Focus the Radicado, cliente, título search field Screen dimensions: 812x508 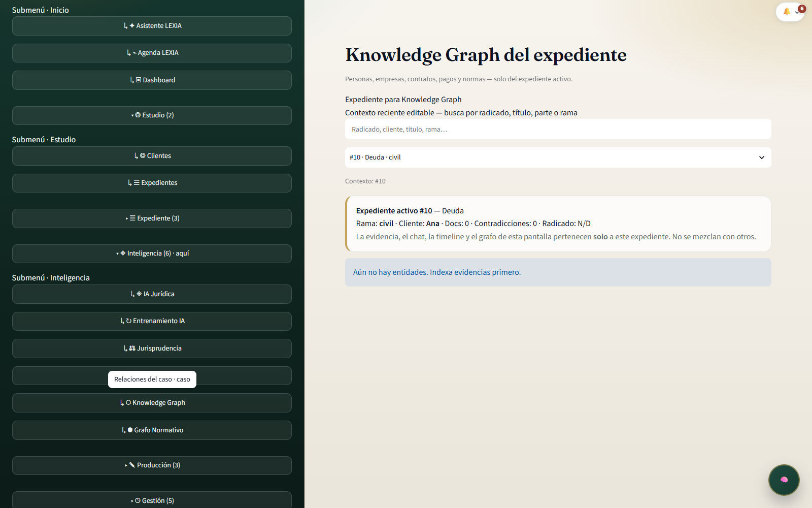[x=558, y=129]
